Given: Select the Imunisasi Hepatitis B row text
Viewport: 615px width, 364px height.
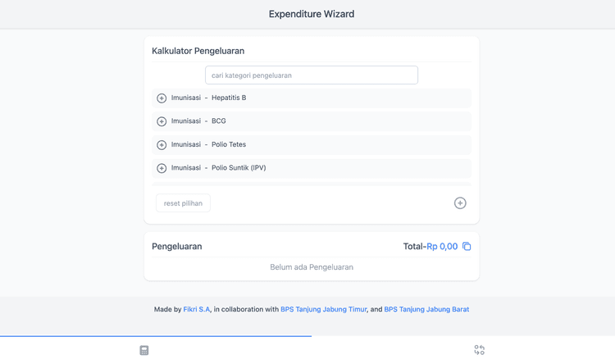Looking at the screenshot, I should [209, 98].
